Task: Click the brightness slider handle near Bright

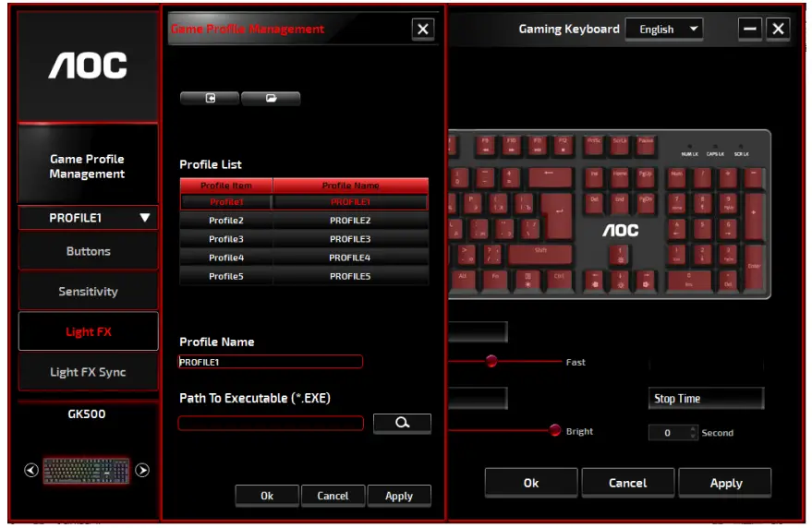Action: coord(554,430)
